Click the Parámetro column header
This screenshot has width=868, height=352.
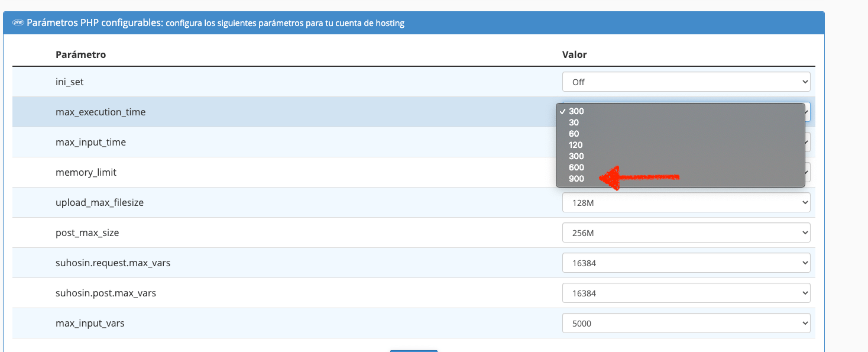(80, 54)
